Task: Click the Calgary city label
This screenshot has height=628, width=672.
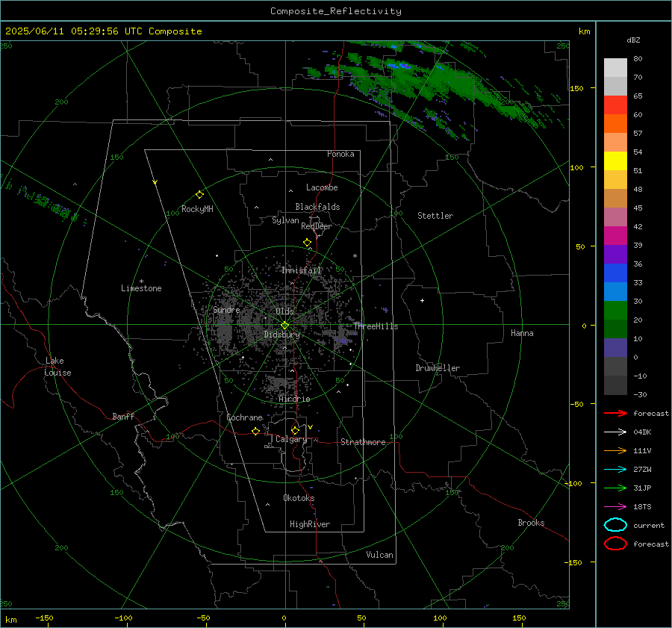Action: coord(291,439)
